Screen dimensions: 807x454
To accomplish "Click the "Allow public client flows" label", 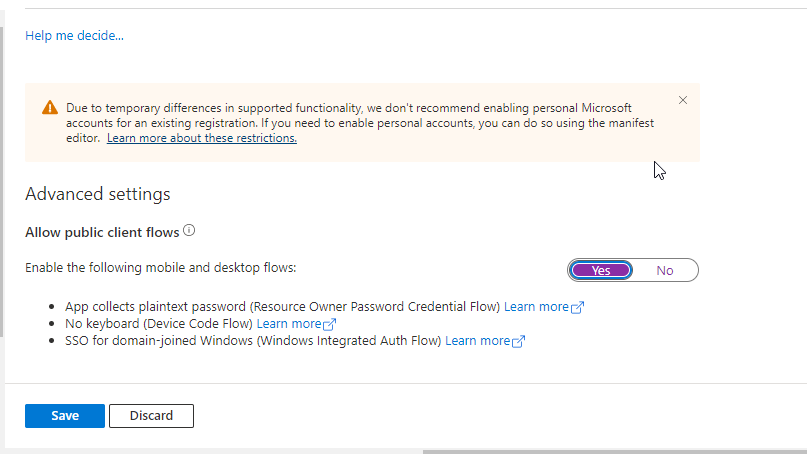I will pos(102,232).
